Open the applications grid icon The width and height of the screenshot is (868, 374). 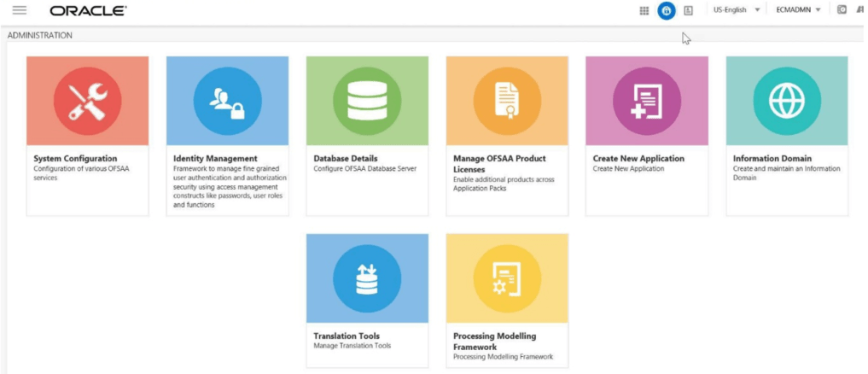[644, 10]
